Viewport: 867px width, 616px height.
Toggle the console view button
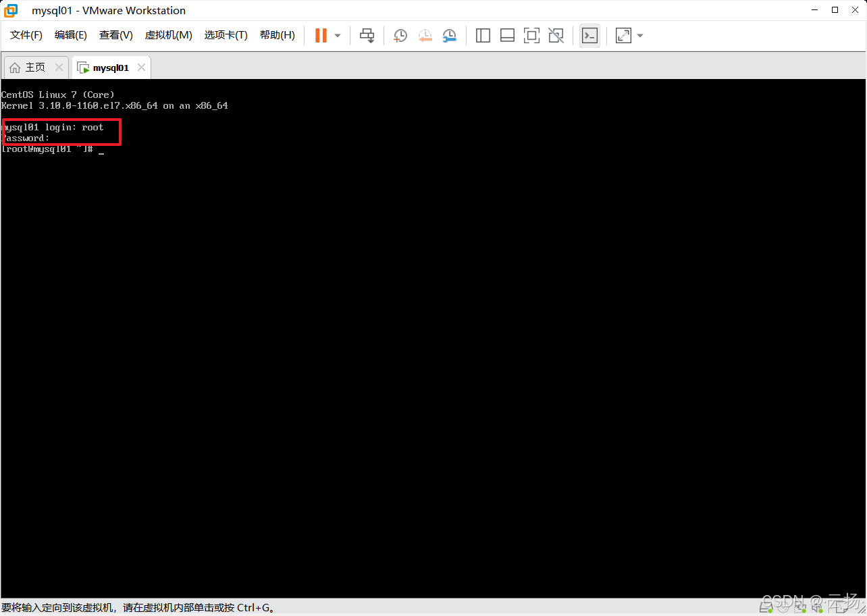[589, 35]
